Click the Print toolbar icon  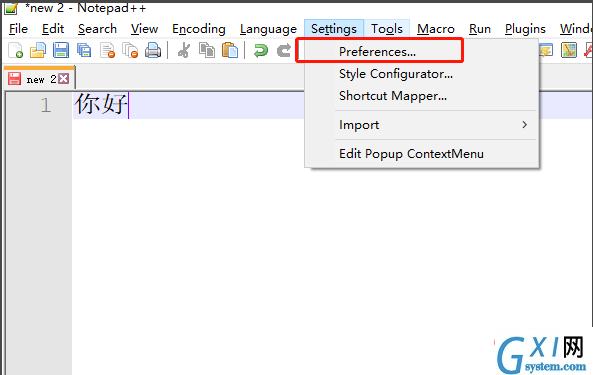[153, 50]
